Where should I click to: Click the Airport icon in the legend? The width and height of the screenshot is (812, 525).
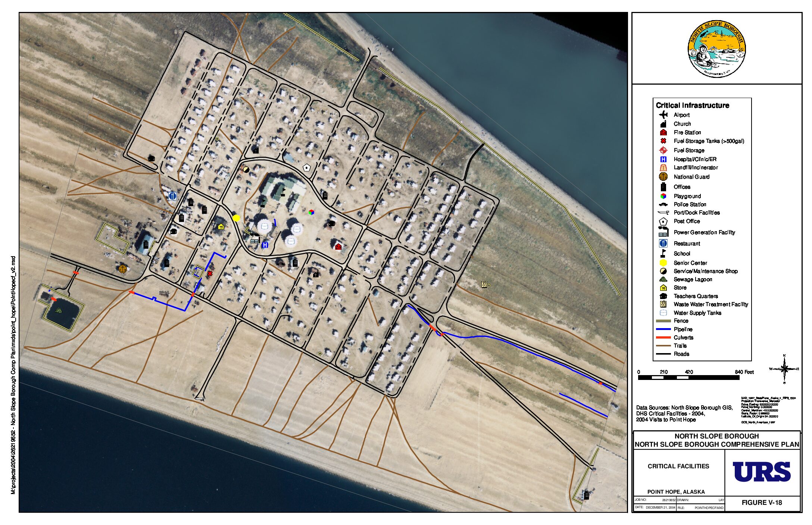tap(663, 115)
